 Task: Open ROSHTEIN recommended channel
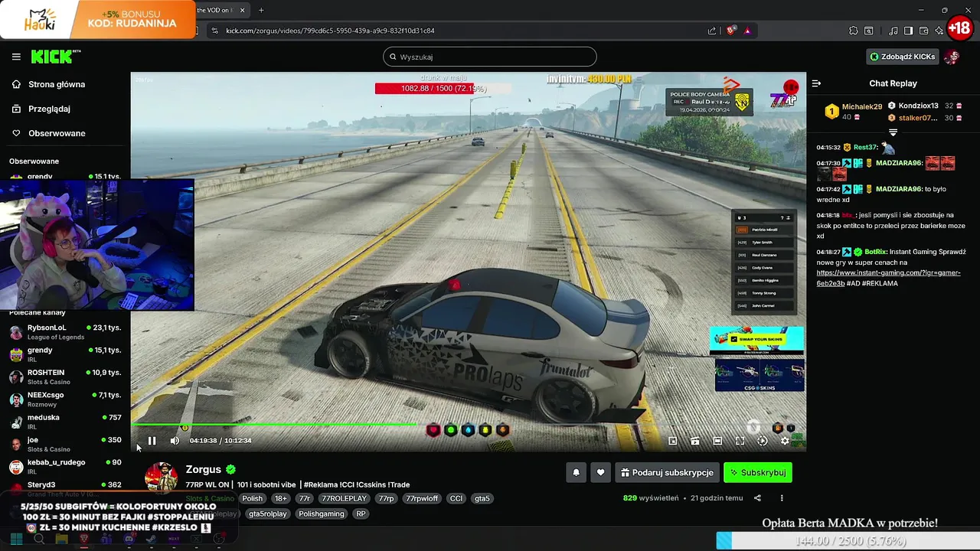65,377
